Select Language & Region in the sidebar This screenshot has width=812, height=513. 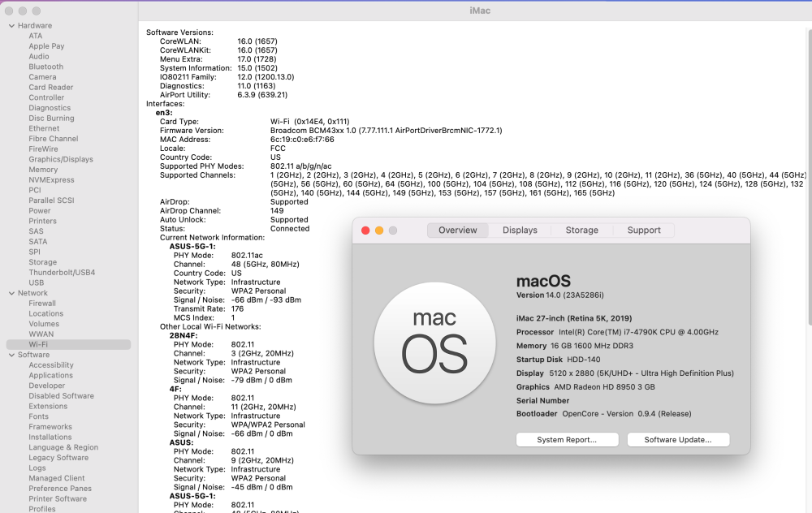(63, 447)
